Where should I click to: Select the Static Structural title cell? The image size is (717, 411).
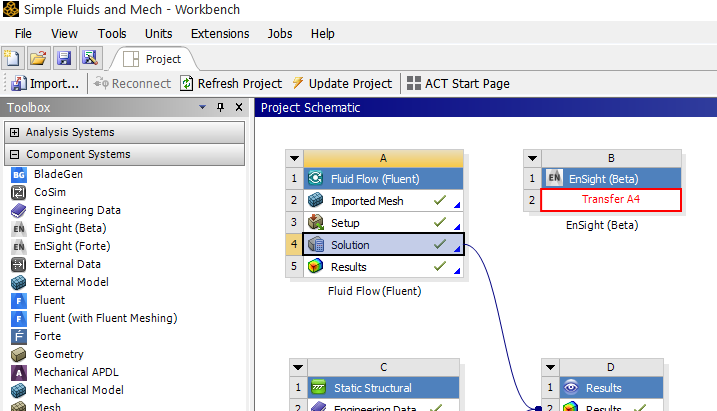click(383, 388)
